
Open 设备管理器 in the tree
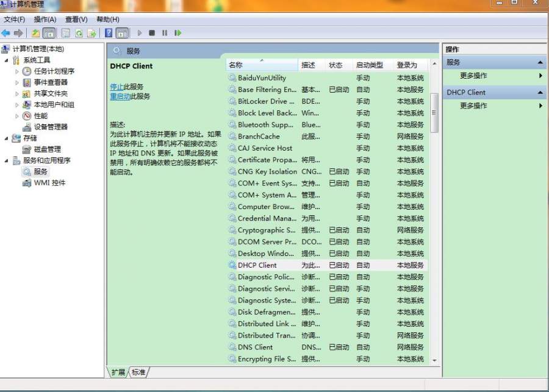coord(51,127)
